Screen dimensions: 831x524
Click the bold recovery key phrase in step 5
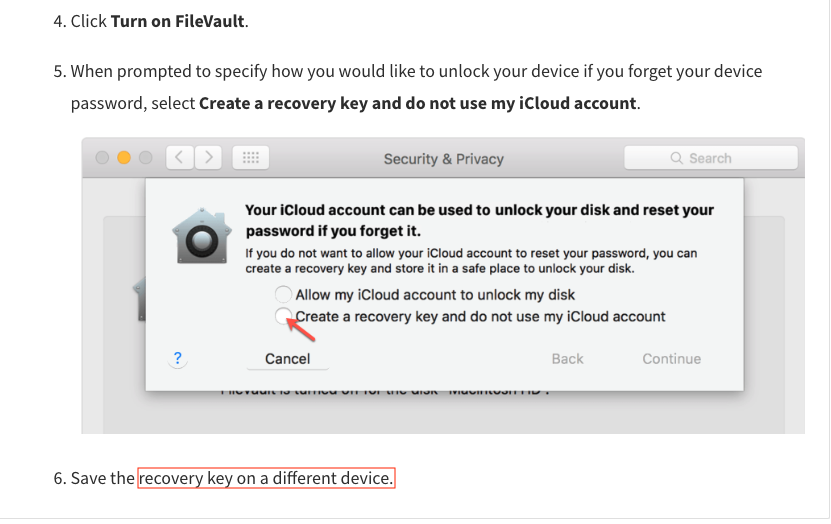[417, 103]
